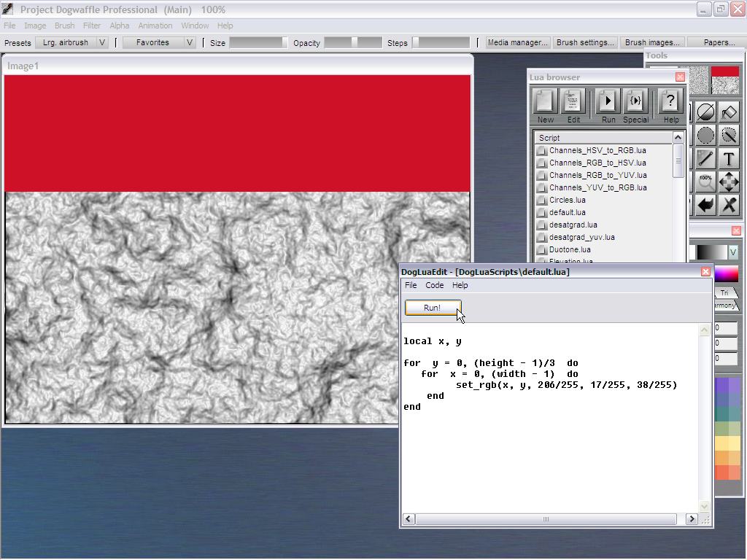Expand the V dropdown beside Lrg. airbrush

coord(102,42)
